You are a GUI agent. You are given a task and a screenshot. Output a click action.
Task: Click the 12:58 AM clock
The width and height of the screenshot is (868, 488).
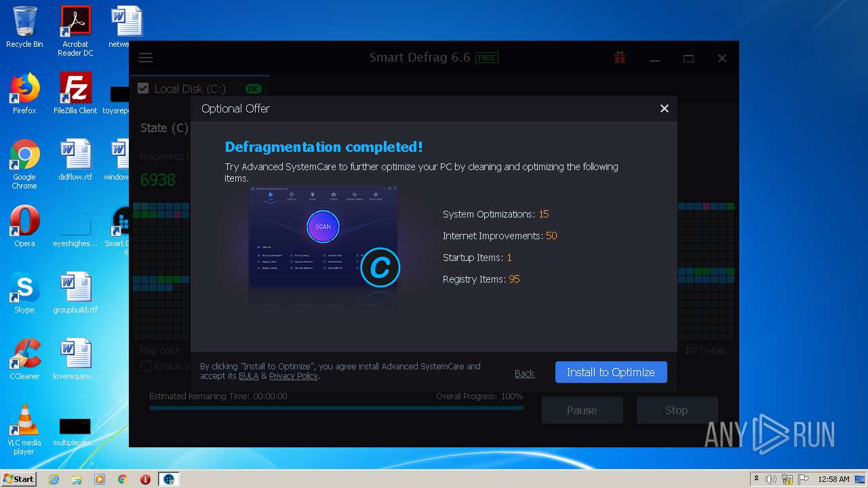833,479
